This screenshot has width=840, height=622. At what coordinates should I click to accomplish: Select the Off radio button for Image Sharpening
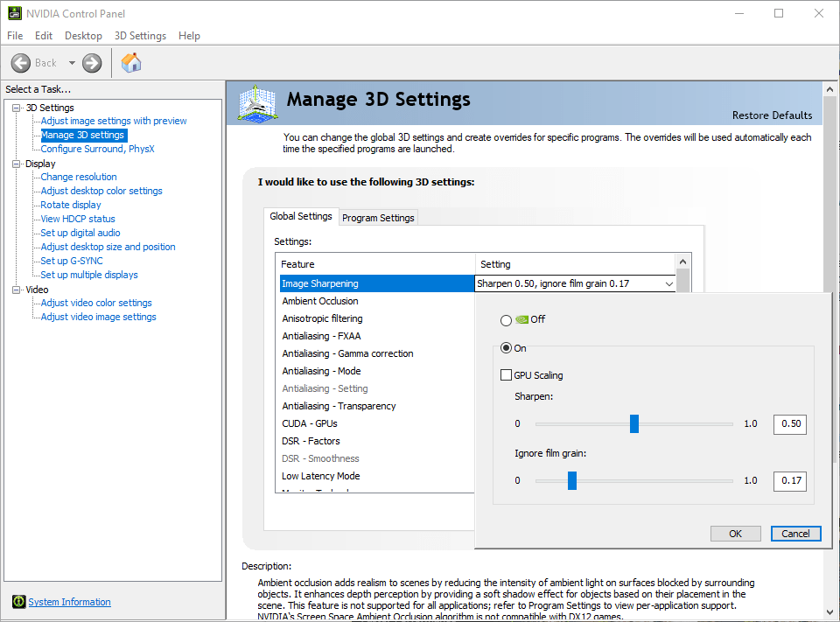(x=506, y=320)
